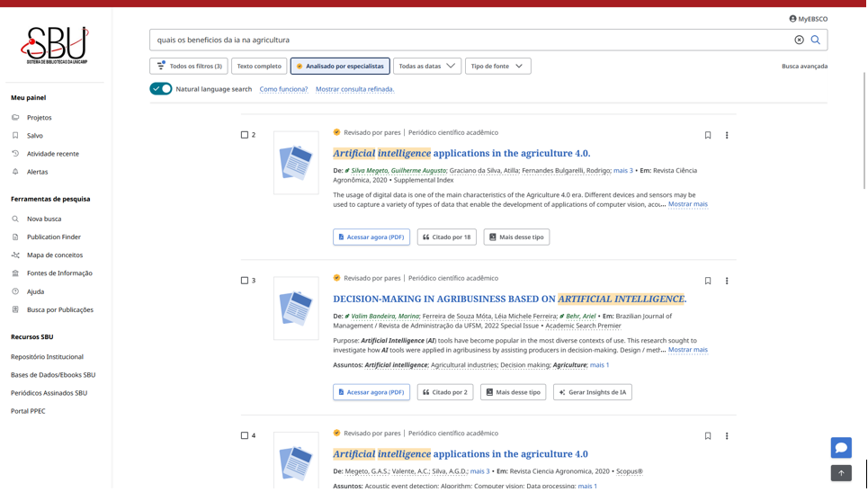Viewport: 868px width, 492px height.
Task: Bookmark result 2 with save icon
Action: tap(708, 136)
